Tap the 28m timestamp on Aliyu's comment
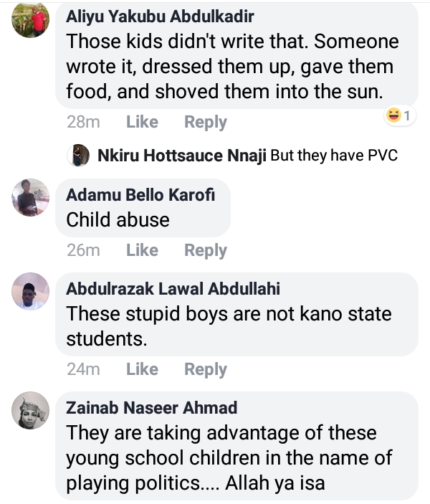The width and height of the screenshot is (430, 504). (83, 123)
